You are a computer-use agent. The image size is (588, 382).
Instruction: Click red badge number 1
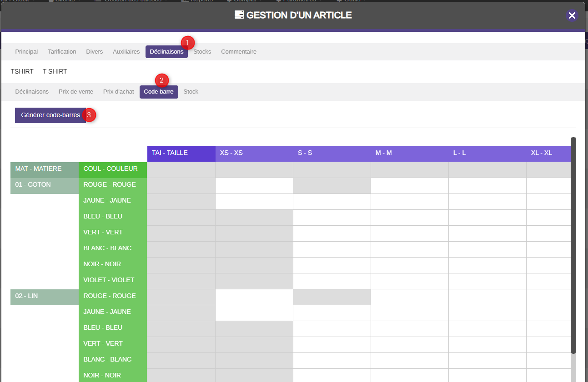[188, 43]
